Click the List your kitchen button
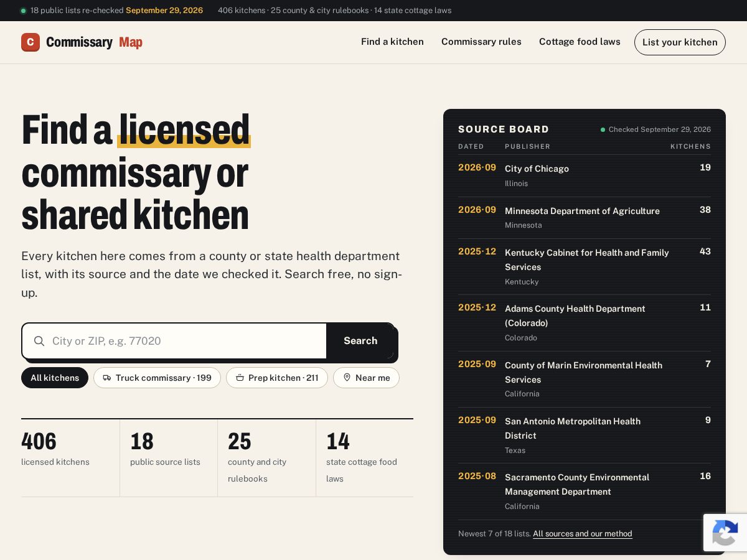 (x=680, y=42)
